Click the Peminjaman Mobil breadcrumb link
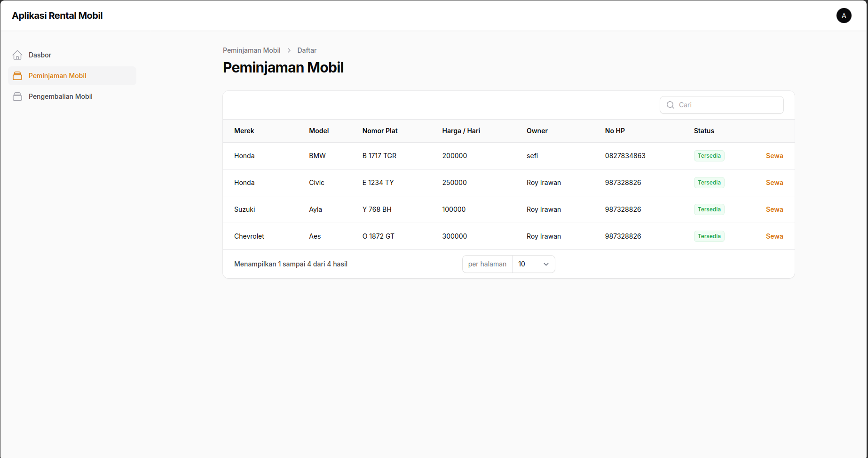 252,50
